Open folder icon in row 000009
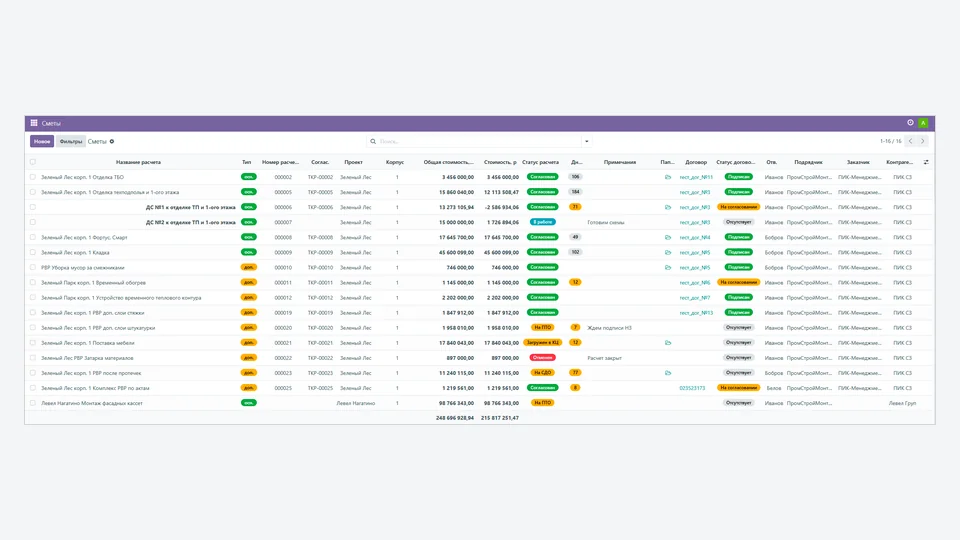Viewport: 960px width, 540px height. pos(668,252)
